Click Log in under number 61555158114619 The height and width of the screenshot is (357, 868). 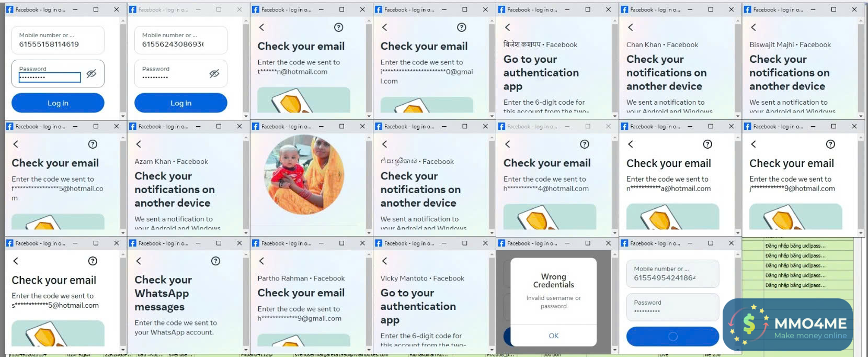pos(58,103)
